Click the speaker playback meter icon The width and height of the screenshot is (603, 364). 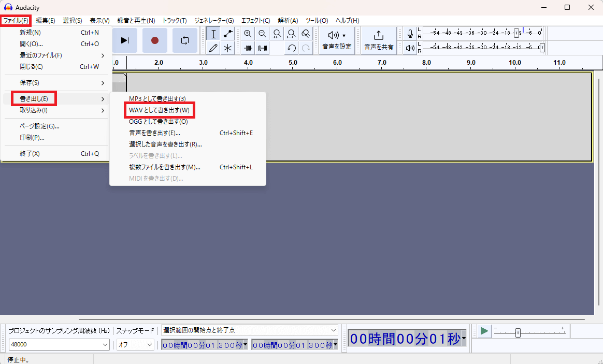(410, 48)
